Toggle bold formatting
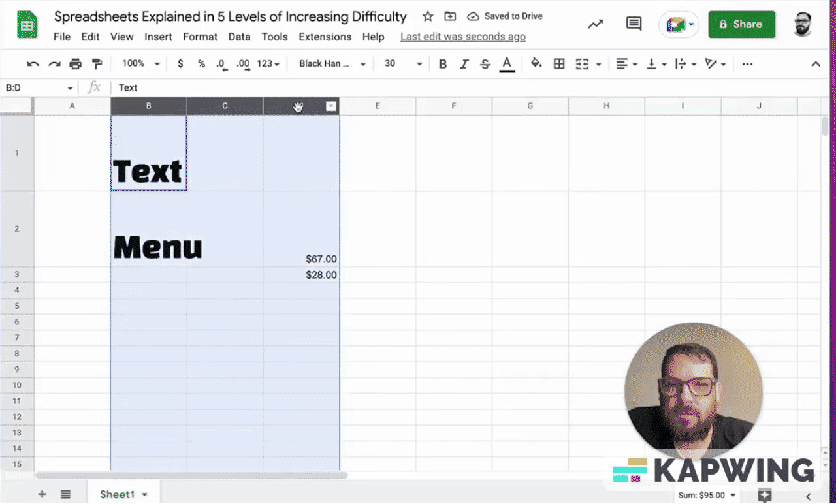Viewport: 836px width, 504px height. [443, 64]
